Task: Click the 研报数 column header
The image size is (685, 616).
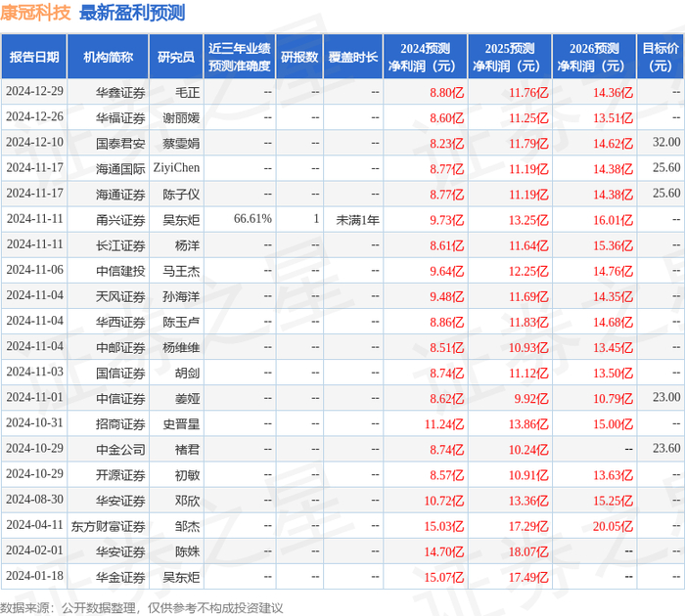Action: [299, 57]
